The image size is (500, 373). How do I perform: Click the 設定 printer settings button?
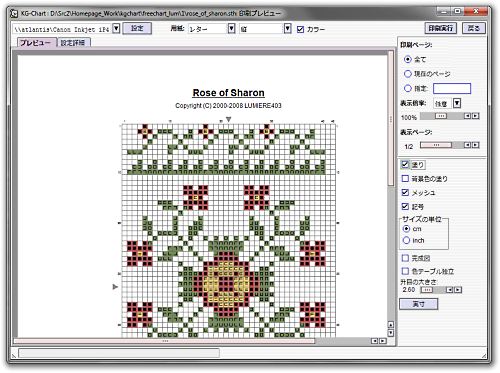[x=137, y=28]
